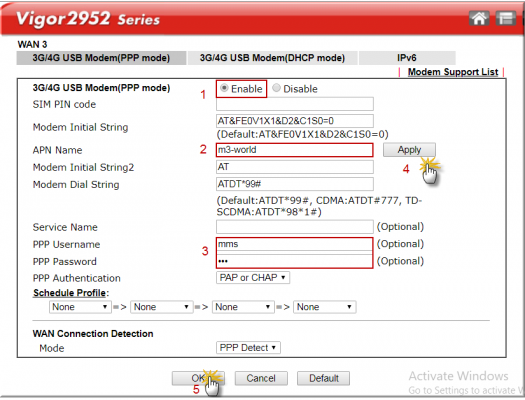Click the Cancel button
Viewport: 525px width, 400px height.
point(261,378)
